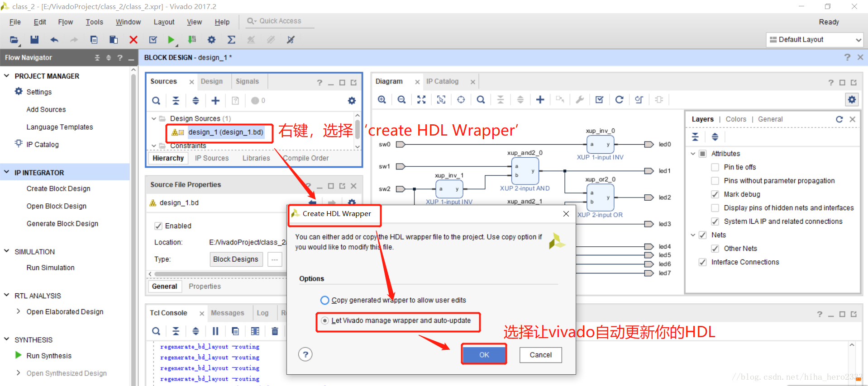The width and height of the screenshot is (868, 386).
Task: Clear Tcl Console with trash icon
Action: (x=275, y=331)
